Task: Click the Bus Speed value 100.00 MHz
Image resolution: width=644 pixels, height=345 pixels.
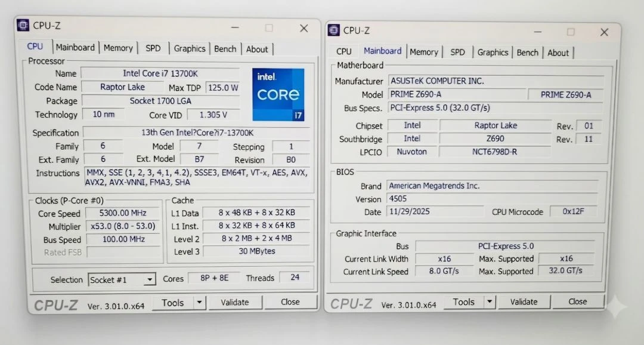Action: coord(123,239)
